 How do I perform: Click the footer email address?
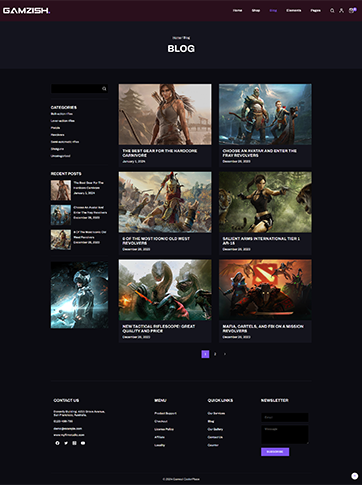[68, 429]
